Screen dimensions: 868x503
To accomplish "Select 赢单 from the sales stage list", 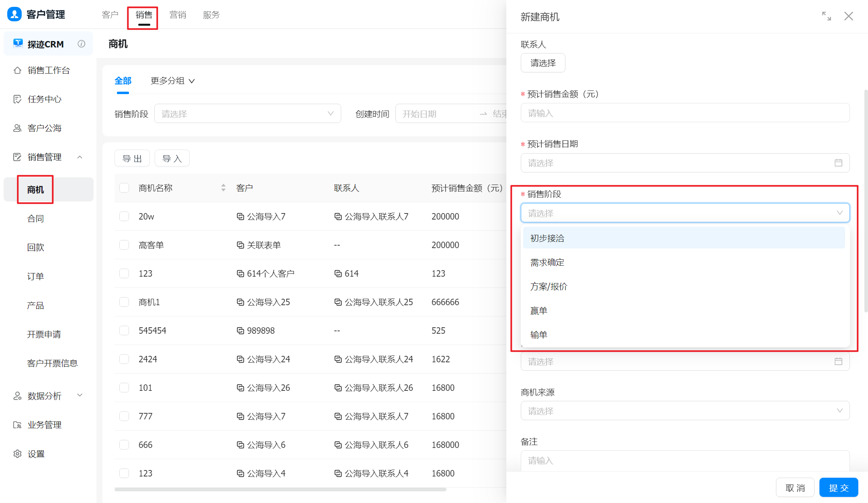I will (538, 311).
